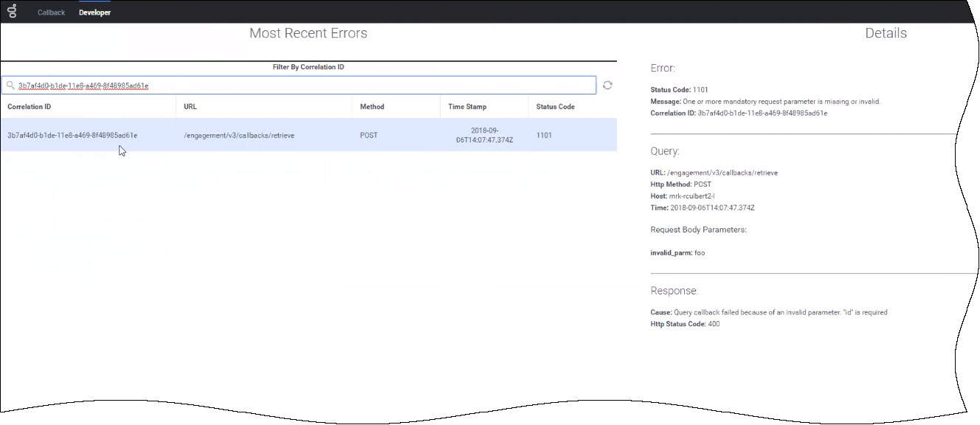The image size is (980, 425).
Task: Click the Http Status Code 400 line
Action: tap(685, 324)
